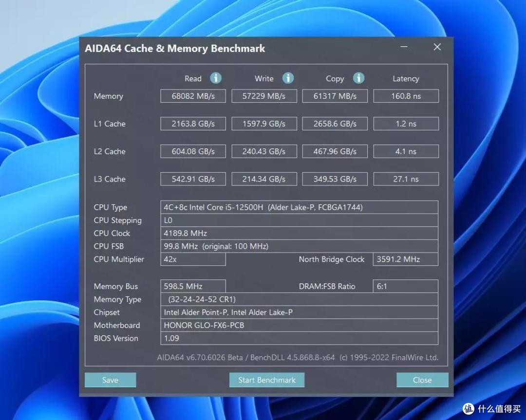Click the CPU Type field with i5-12500H
The height and width of the screenshot is (420, 526).
coord(299,207)
